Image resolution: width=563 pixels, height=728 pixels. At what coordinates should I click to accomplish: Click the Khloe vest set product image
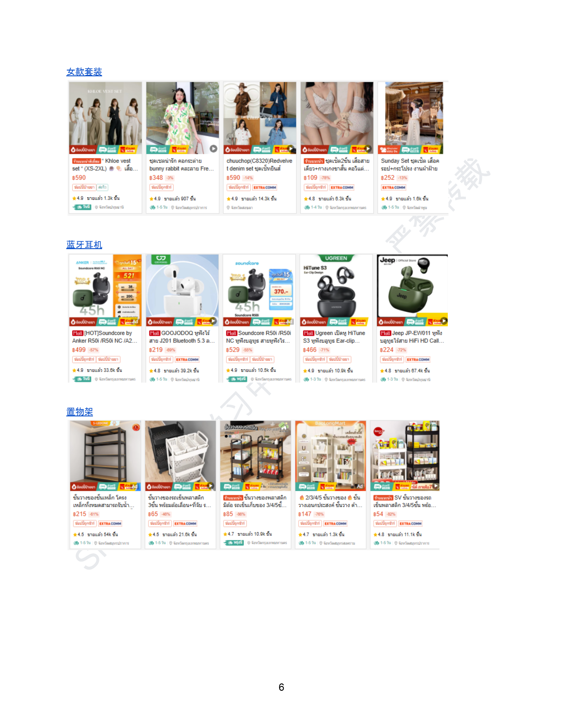(105, 118)
